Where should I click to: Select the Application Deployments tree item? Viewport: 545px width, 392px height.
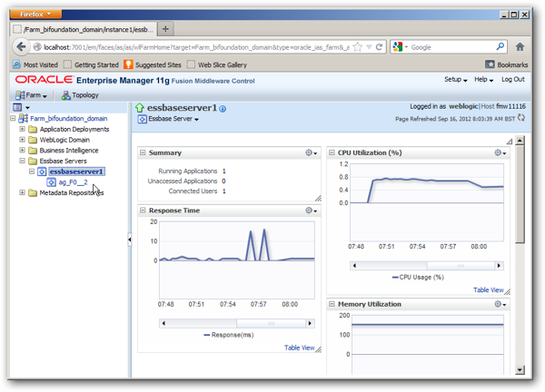click(74, 129)
